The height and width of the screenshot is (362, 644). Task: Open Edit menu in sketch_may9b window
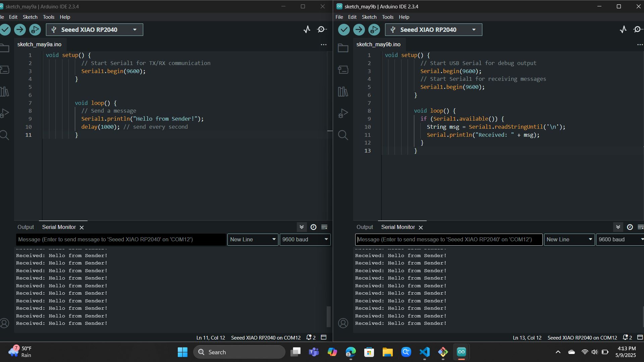click(x=352, y=17)
